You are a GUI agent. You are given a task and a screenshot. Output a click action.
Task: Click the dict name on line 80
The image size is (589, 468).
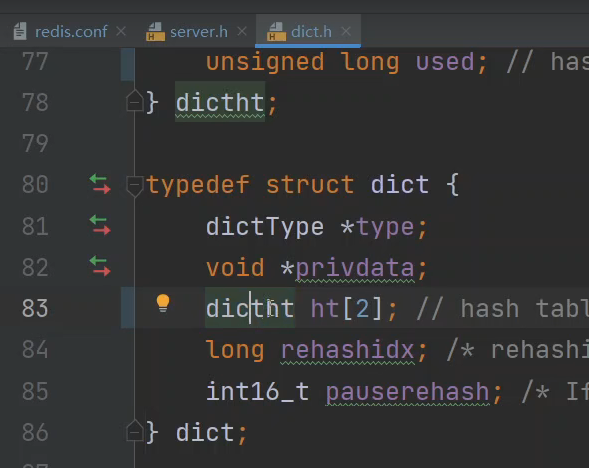pos(400,184)
